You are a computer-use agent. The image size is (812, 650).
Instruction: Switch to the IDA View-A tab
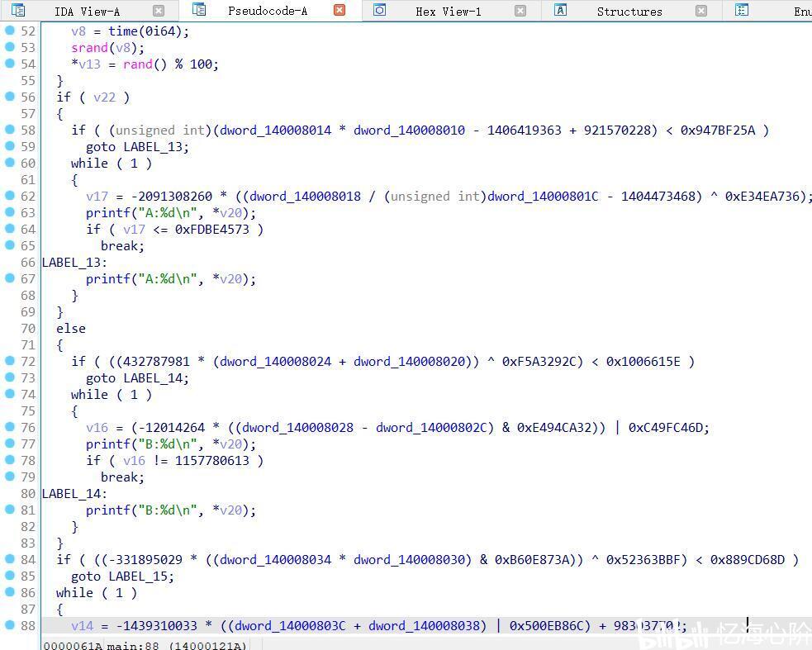pyautogui.click(x=87, y=12)
